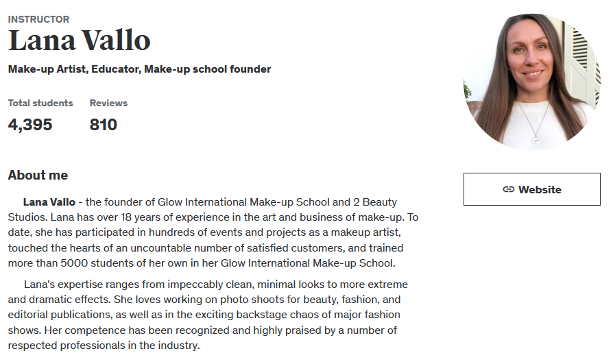Click the Make-up Artist, Educator subtitle
613x364 pixels.
click(140, 69)
